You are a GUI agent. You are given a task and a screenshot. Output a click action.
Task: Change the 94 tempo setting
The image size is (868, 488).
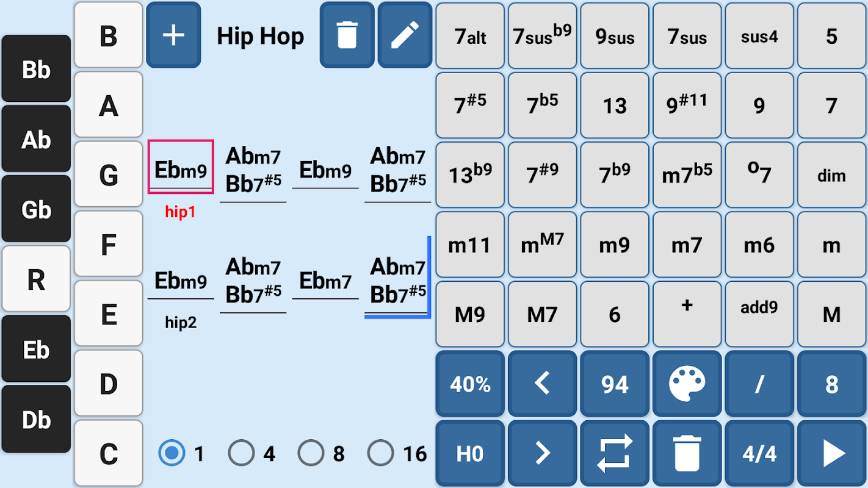(615, 384)
